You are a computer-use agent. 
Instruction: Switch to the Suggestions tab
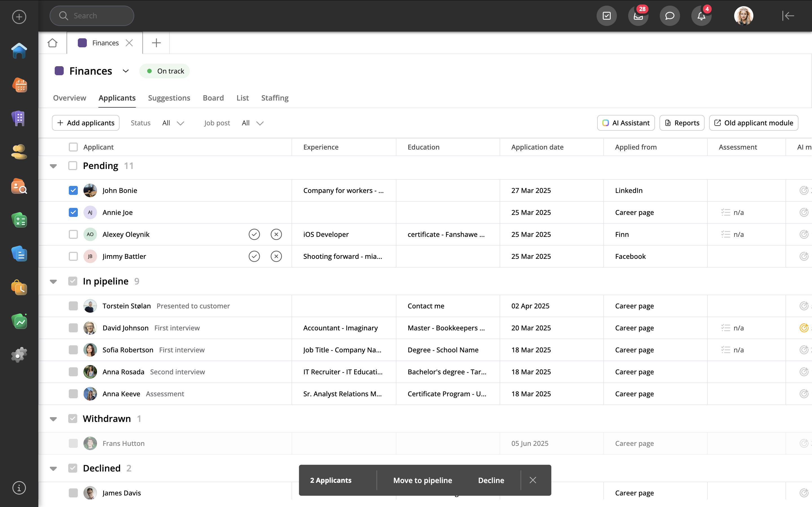click(x=169, y=98)
